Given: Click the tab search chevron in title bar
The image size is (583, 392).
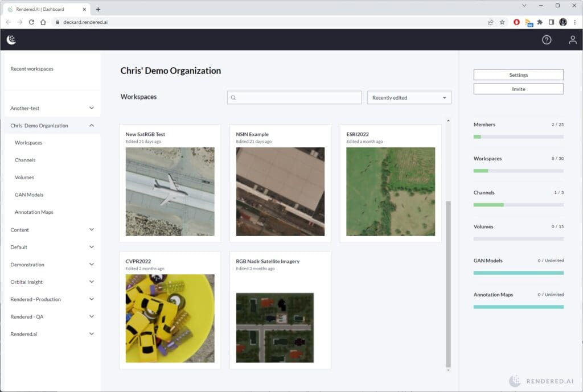Looking at the screenshot, I should [524, 6].
